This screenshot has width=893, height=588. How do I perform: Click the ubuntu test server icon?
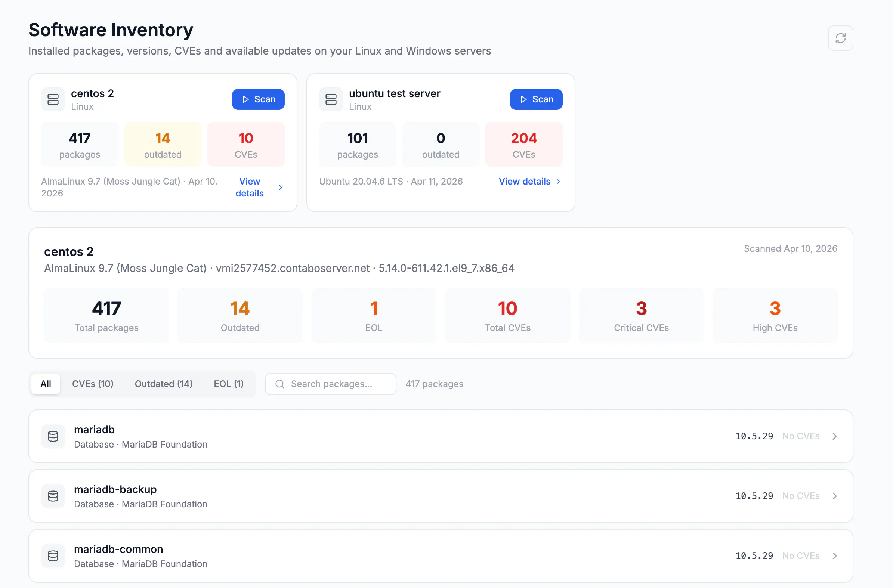coord(331,99)
